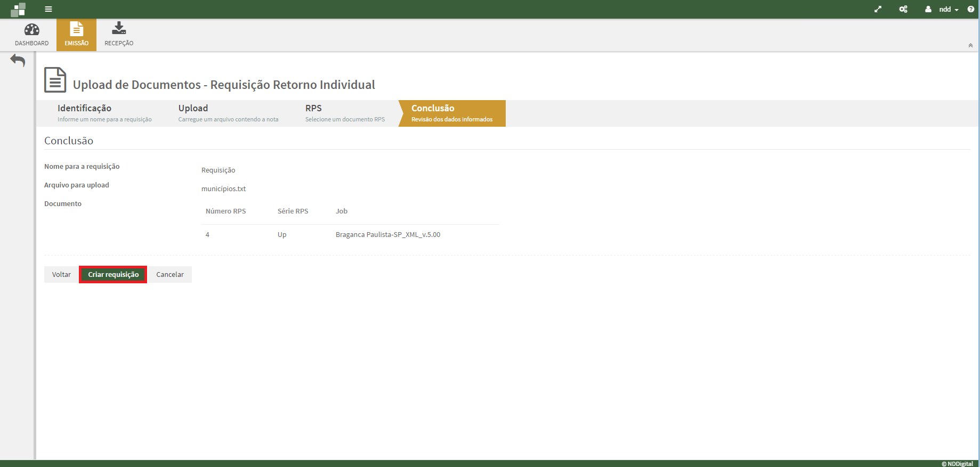Click the Requisição name value

(218, 170)
